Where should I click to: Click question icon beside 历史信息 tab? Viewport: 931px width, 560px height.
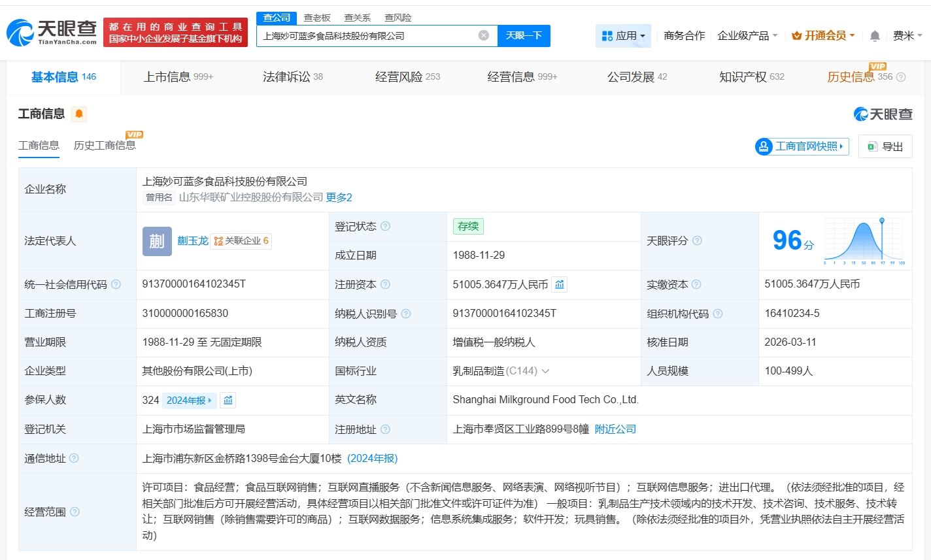pyautogui.click(x=900, y=77)
